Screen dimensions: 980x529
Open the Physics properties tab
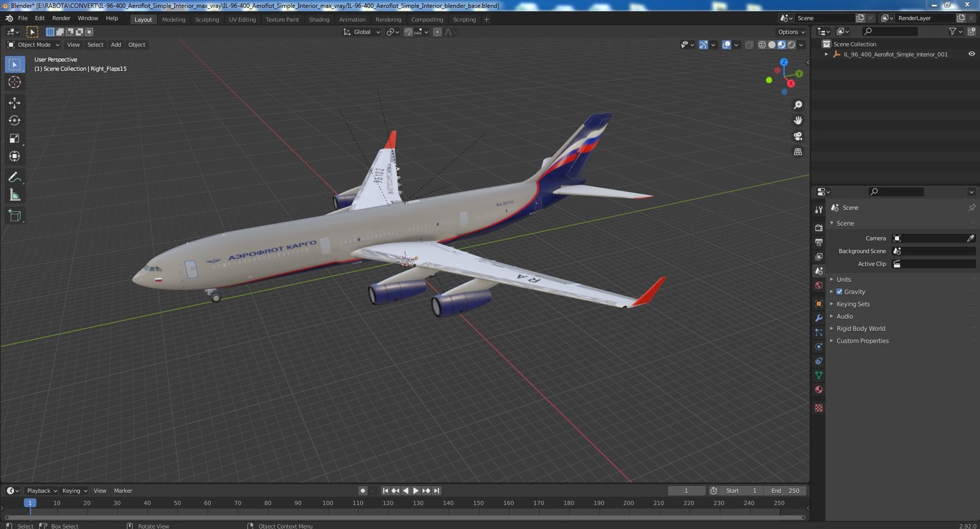coord(819,347)
